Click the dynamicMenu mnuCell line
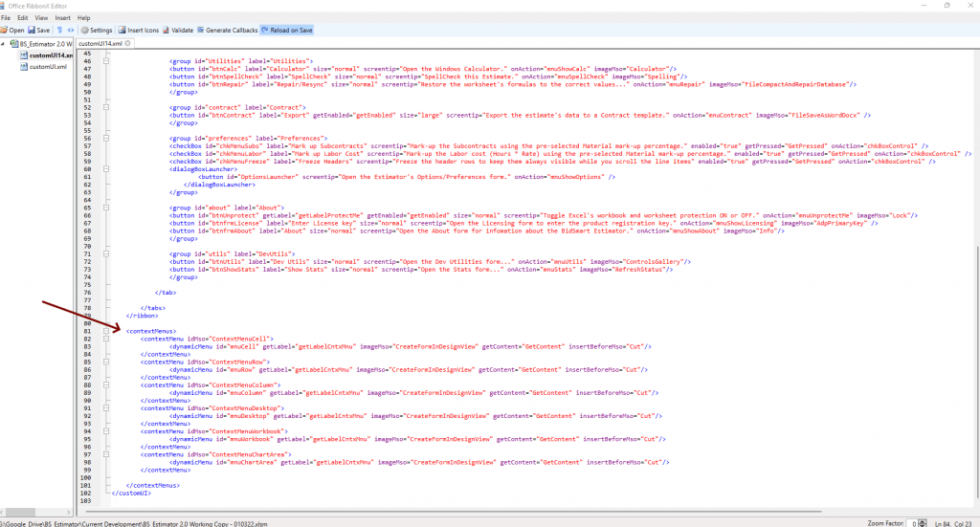Viewport: 980px width, 527px height. click(x=410, y=346)
